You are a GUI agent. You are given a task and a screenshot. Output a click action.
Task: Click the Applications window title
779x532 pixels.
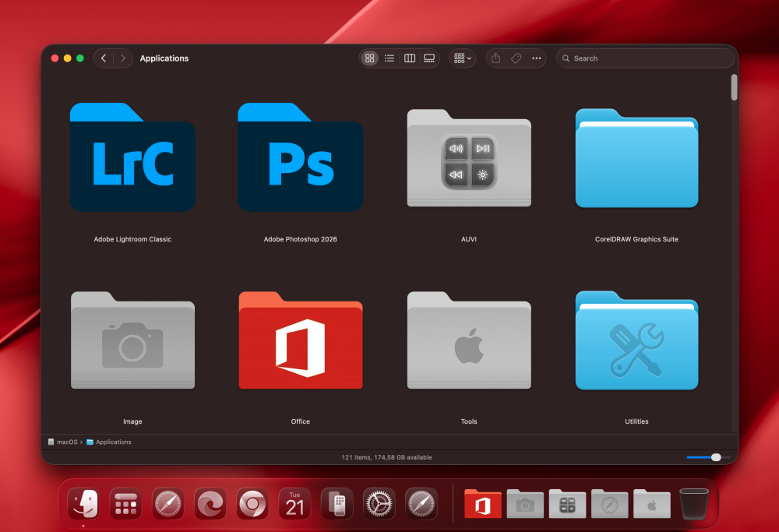click(164, 58)
